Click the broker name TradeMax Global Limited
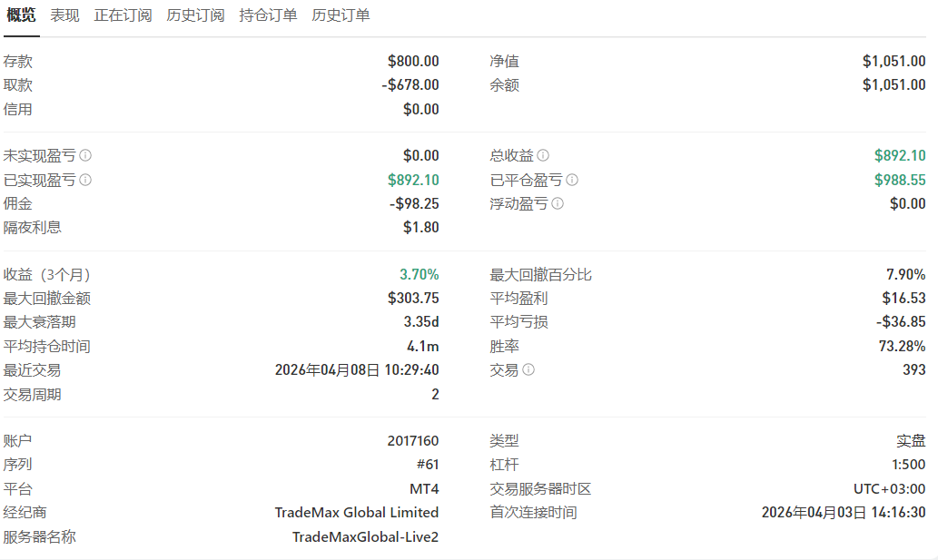 click(357, 513)
